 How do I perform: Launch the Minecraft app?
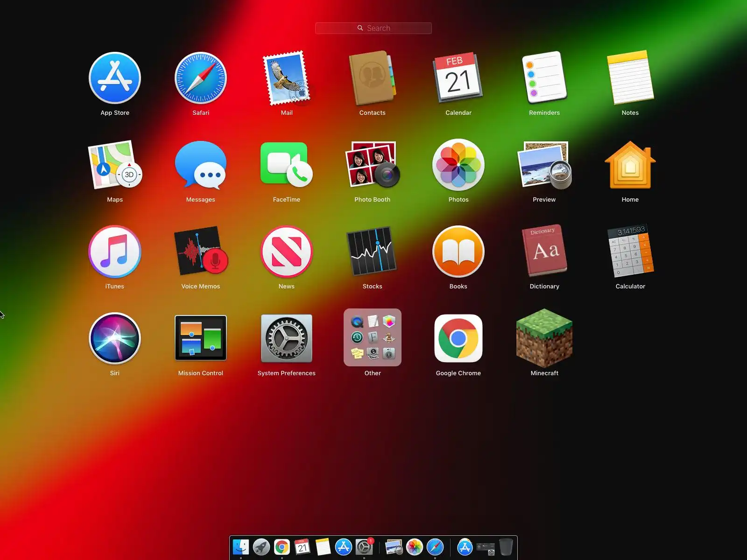[x=544, y=338]
